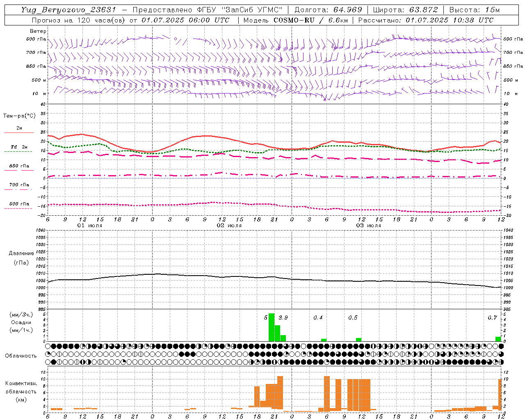Click the Облачность cloudiness panel label
Viewport: 525px width, 420px height.
coord(21,356)
